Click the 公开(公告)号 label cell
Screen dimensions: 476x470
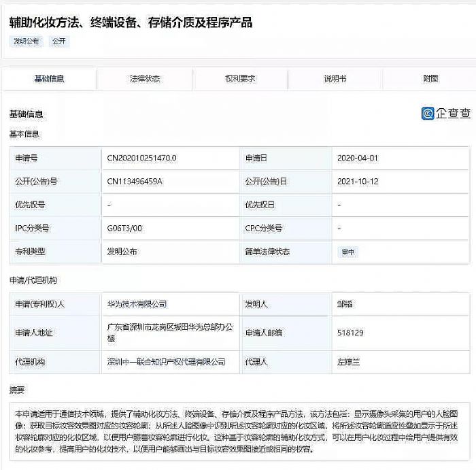pos(56,182)
